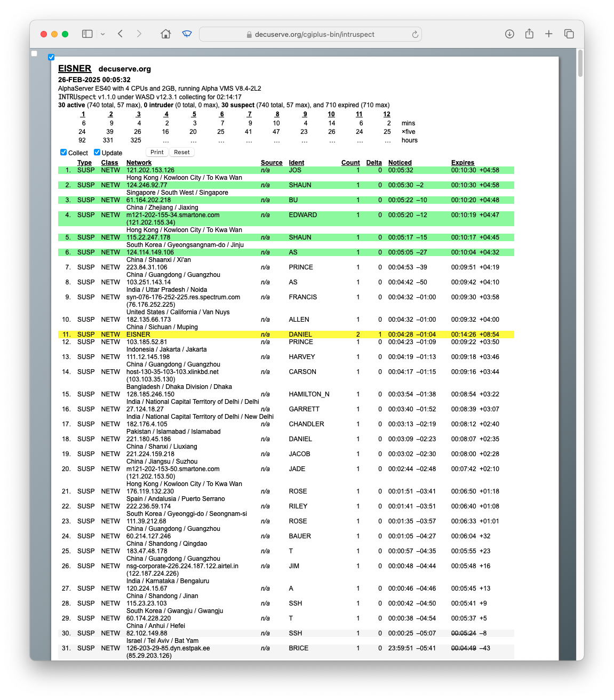Reload the decuserve.org page
Screen dimensions: 614x700
point(415,34)
